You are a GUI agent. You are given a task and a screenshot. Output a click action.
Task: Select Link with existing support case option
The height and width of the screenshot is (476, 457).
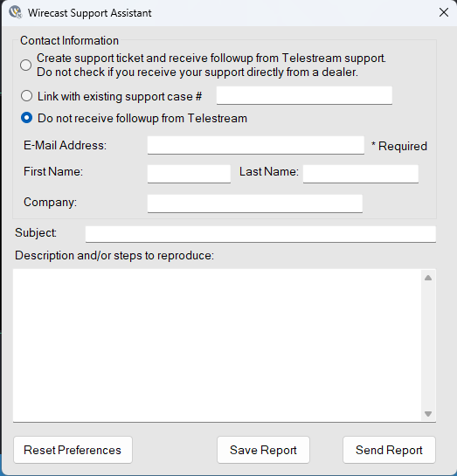27,96
